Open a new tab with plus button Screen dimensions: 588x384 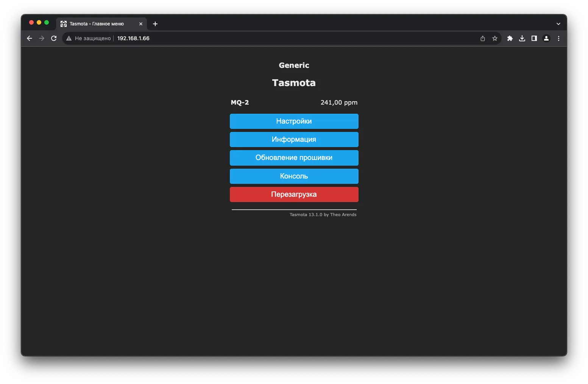[x=155, y=24]
